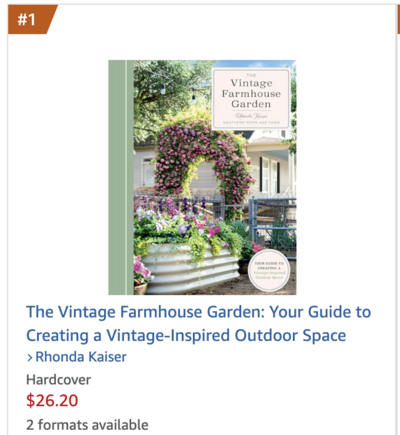The height and width of the screenshot is (435, 400).
Task: Open "The Vintage Farmhouse Garden: Your Guide to" title link
Action: click(199, 312)
